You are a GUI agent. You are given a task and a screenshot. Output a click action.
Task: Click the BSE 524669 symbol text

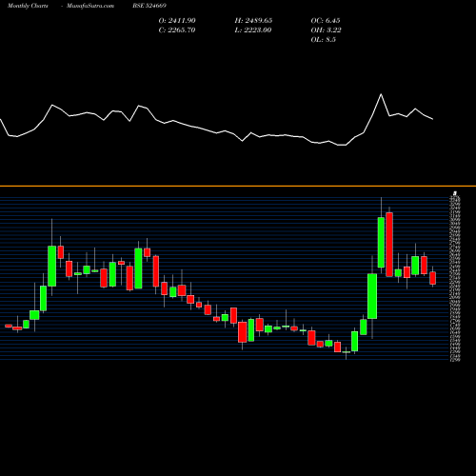(149, 6)
